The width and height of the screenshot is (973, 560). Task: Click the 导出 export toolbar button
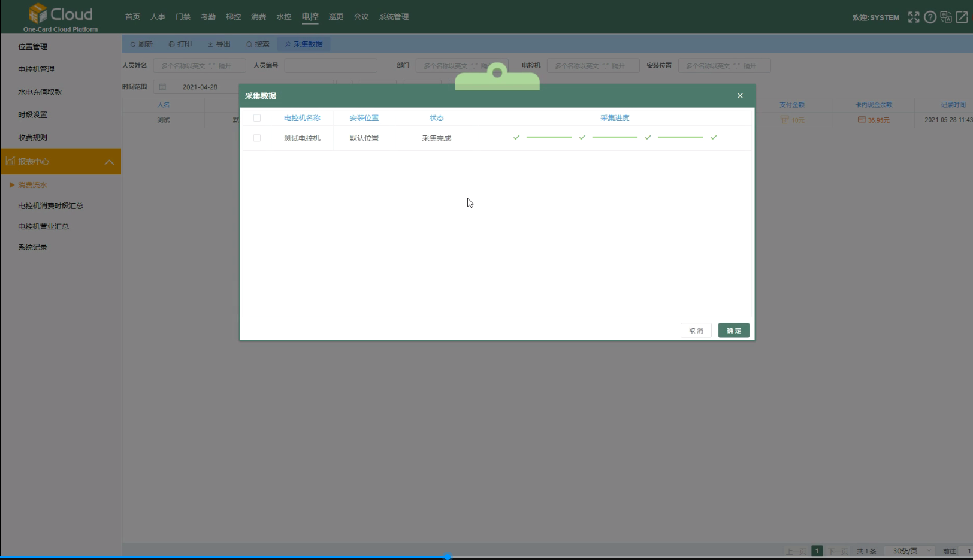click(x=219, y=44)
